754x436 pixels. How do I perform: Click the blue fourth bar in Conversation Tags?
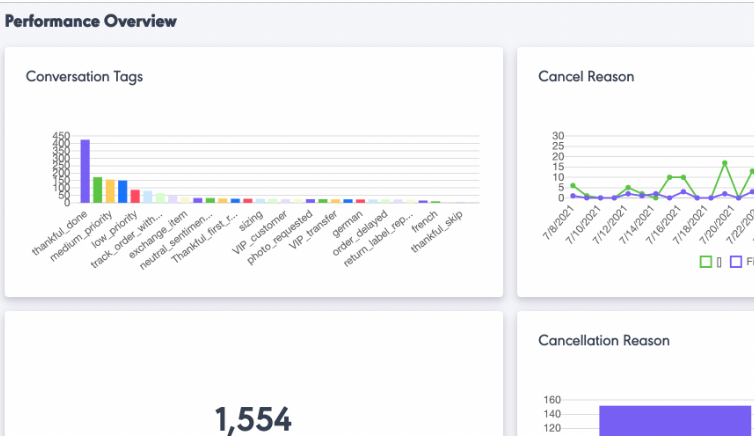point(123,191)
